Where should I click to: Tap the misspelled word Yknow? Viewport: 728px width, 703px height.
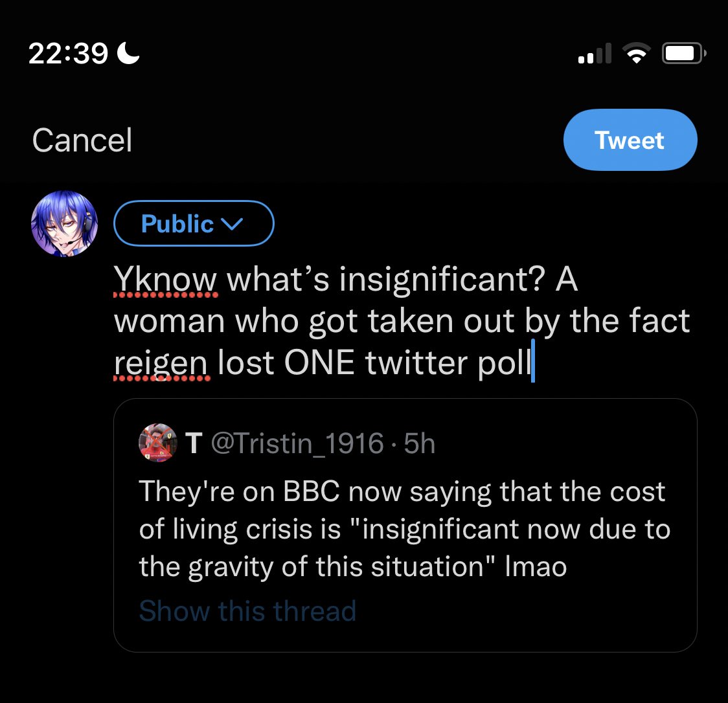[x=165, y=280]
